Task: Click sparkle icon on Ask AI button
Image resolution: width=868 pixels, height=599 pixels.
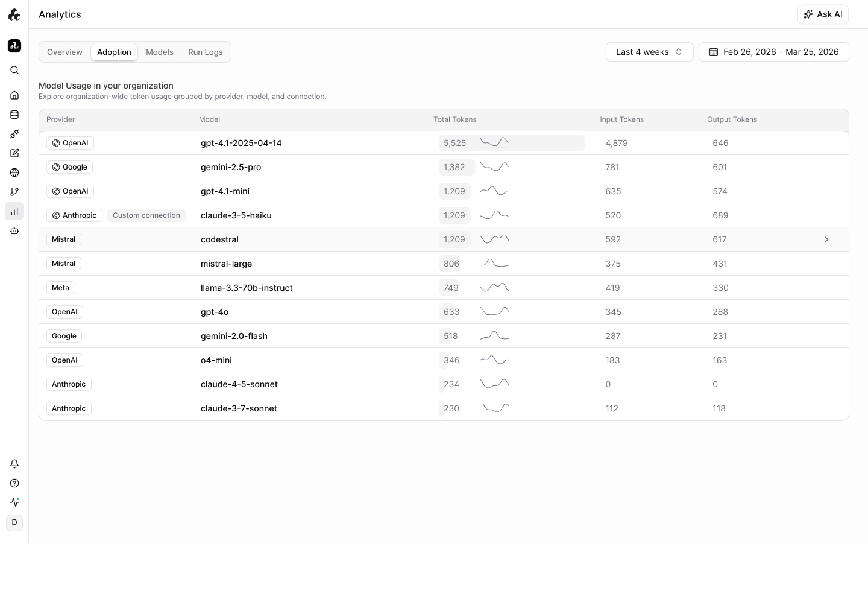Action: [x=808, y=14]
